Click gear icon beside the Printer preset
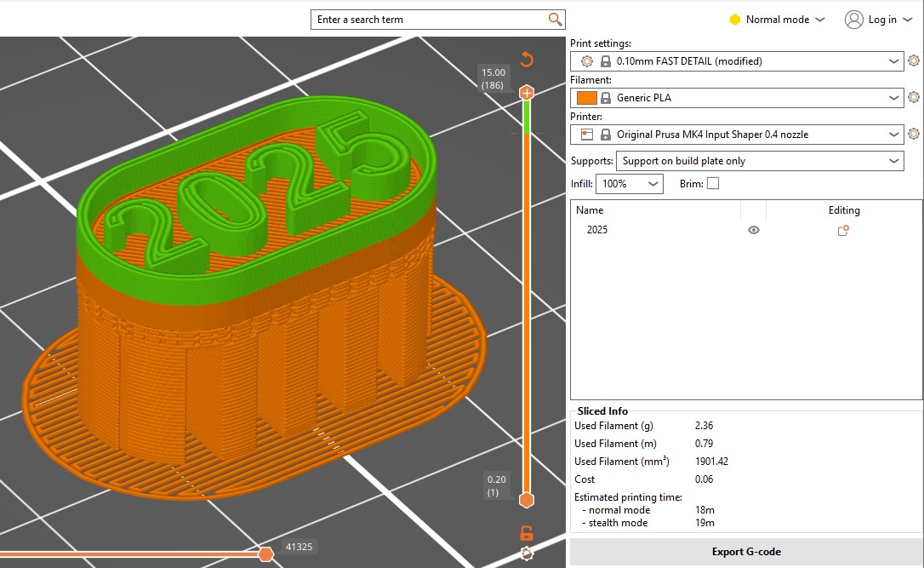Viewport: 924px width, 568px height. click(x=914, y=134)
